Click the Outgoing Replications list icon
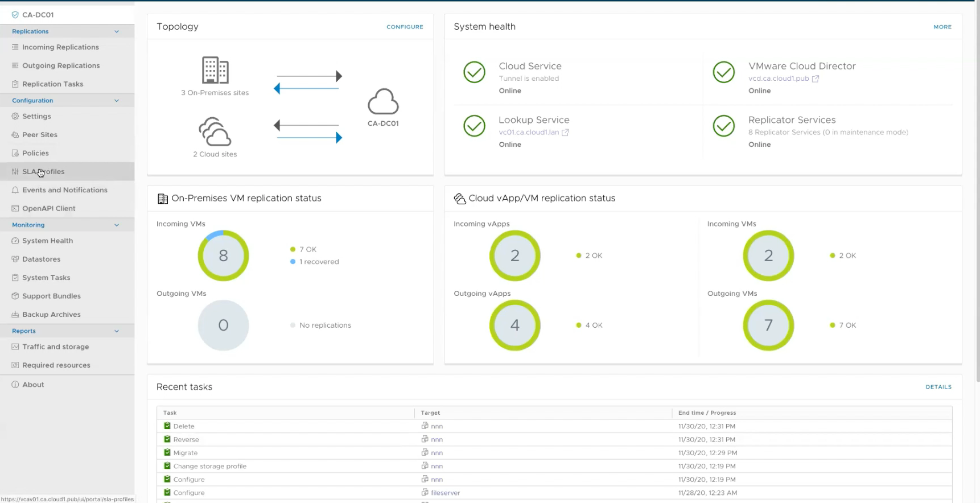The height and width of the screenshot is (503, 980). tap(15, 65)
